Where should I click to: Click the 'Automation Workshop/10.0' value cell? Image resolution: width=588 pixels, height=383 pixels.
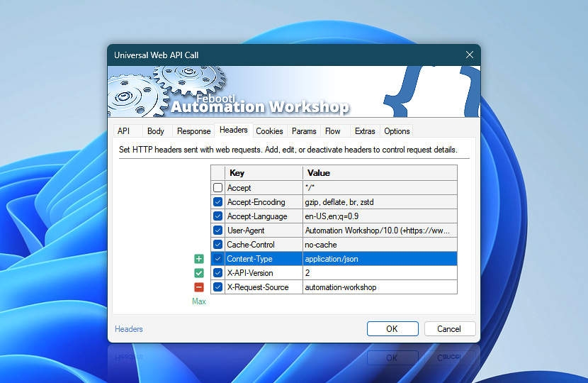pos(380,231)
